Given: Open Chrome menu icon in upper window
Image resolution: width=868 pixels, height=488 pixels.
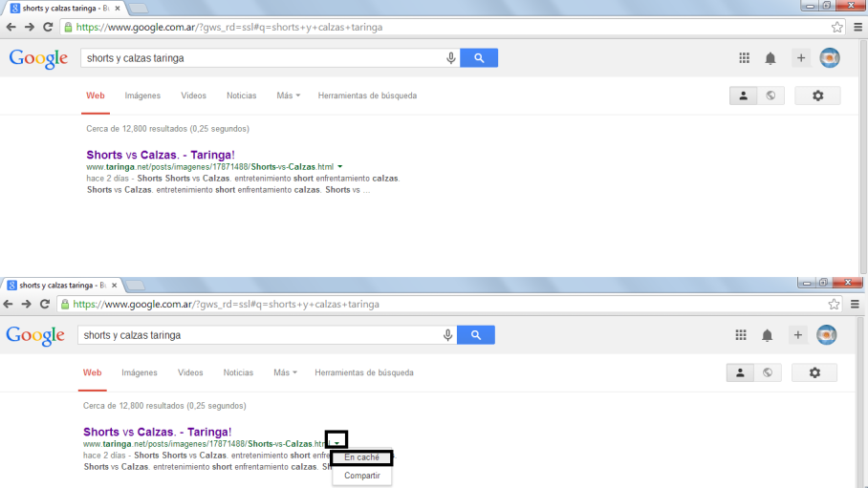Looking at the screenshot, I should pyautogui.click(x=858, y=27).
